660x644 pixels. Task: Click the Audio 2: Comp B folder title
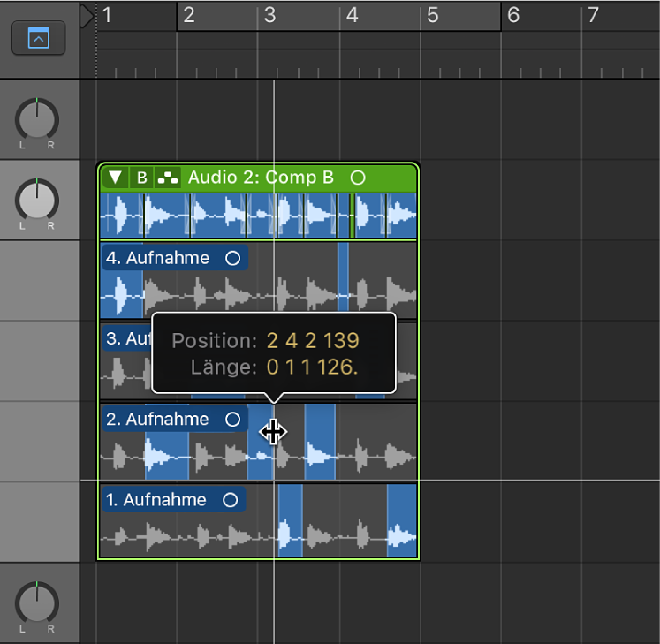(261, 178)
